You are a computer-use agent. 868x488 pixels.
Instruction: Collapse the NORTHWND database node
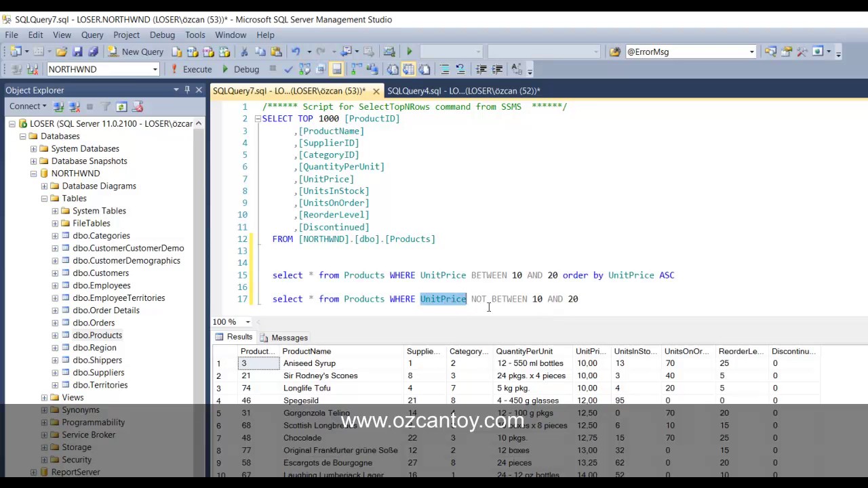34,174
